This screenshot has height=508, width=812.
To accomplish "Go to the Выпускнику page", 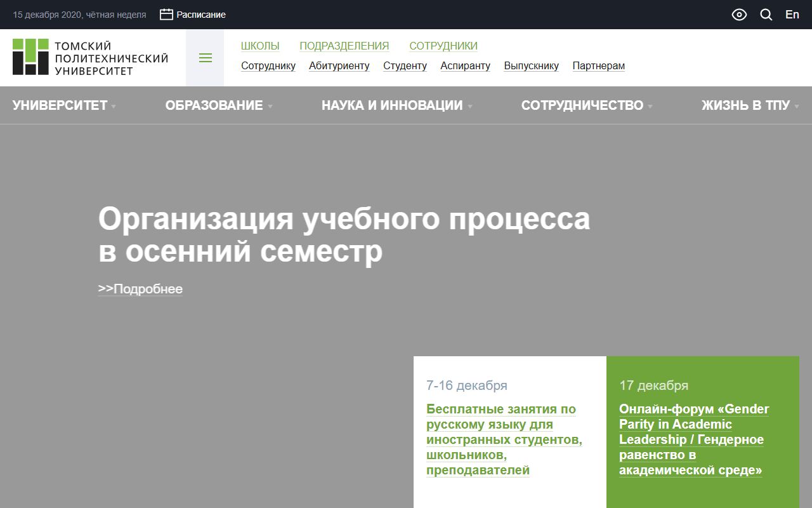I will click(532, 65).
